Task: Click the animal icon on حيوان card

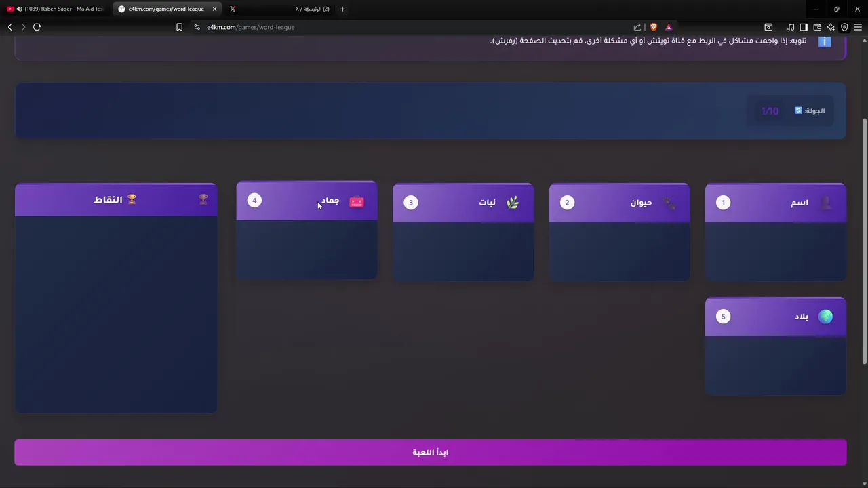Action: click(x=669, y=203)
